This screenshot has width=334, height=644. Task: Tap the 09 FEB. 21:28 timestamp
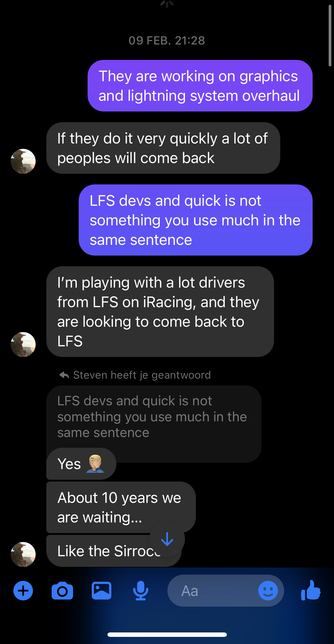coord(167,41)
